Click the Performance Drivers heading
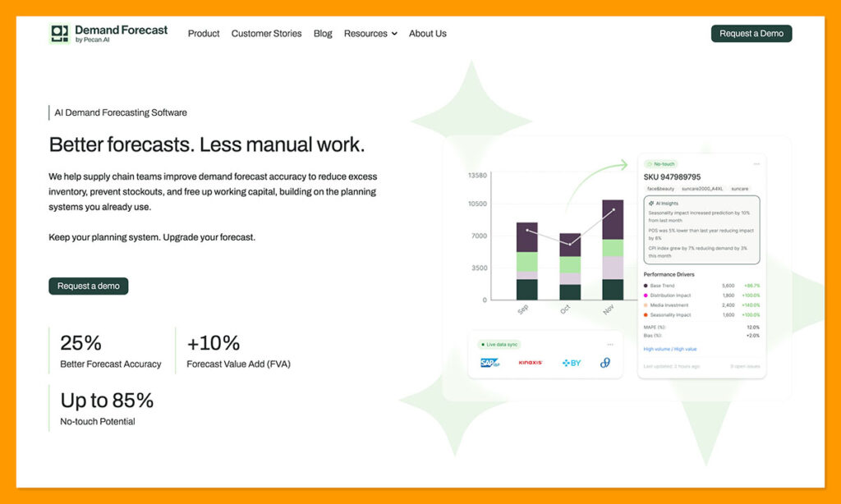Screen dimensions: 841x504 coord(669,274)
